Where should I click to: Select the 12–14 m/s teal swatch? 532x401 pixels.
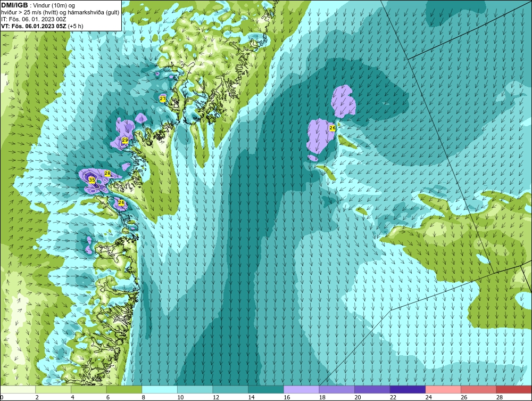point(230,389)
